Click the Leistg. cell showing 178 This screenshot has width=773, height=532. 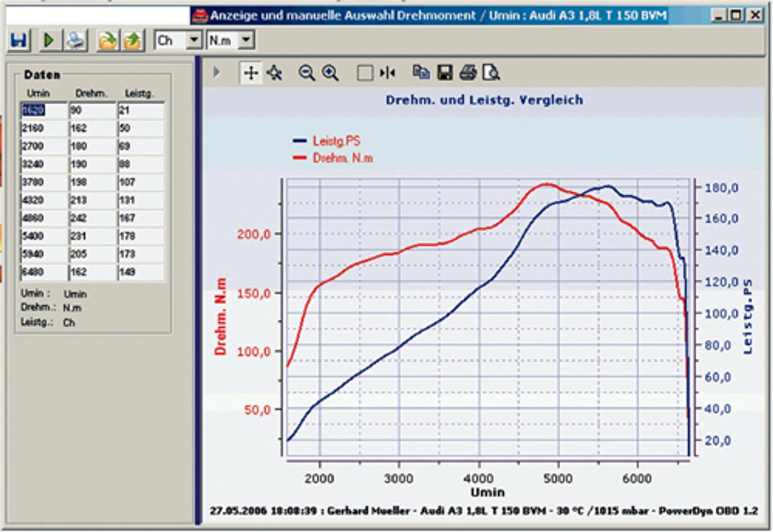click(x=141, y=236)
